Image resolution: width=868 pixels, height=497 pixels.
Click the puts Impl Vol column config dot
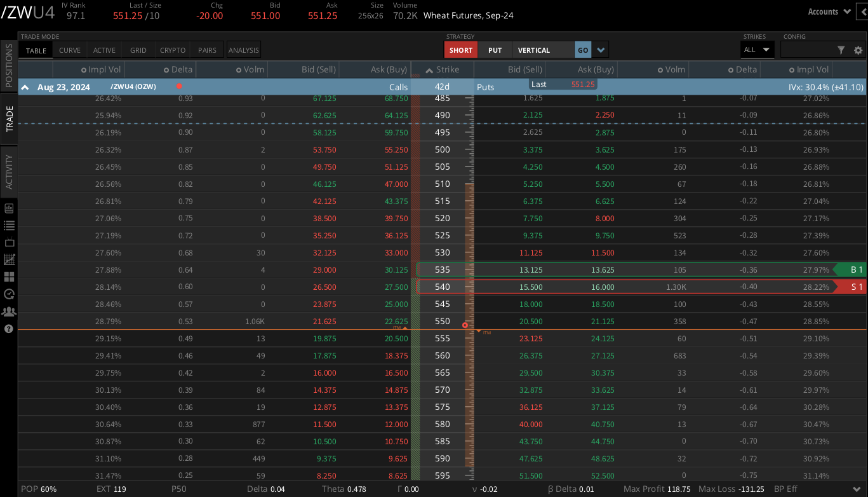[792, 70]
